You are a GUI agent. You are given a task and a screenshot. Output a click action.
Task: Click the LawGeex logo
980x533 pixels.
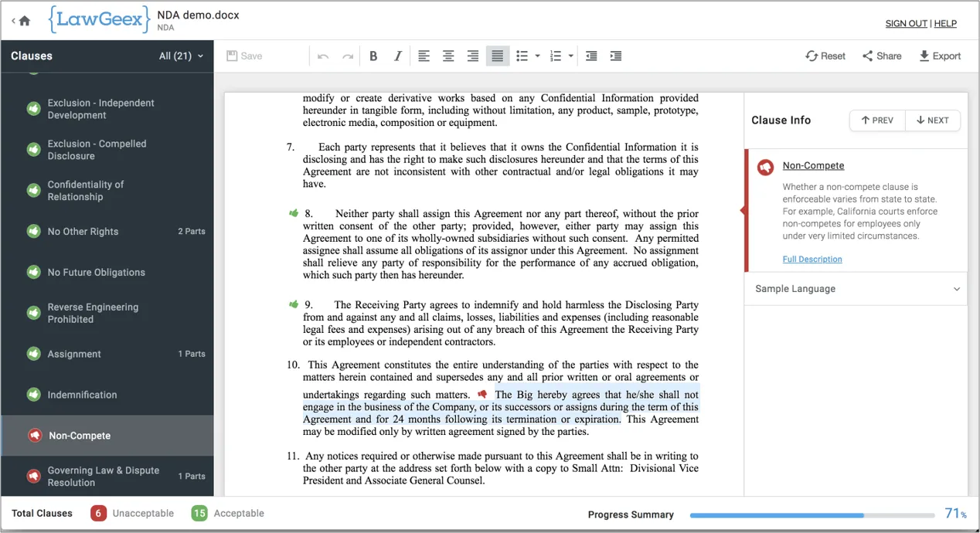pos(98,20)
